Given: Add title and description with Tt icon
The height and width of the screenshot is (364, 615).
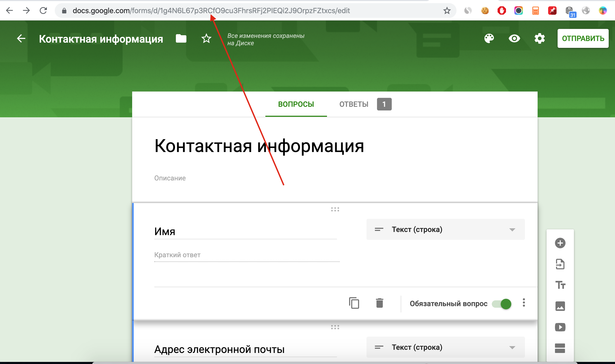Looking at the screenshot, I should pos(560,285).
